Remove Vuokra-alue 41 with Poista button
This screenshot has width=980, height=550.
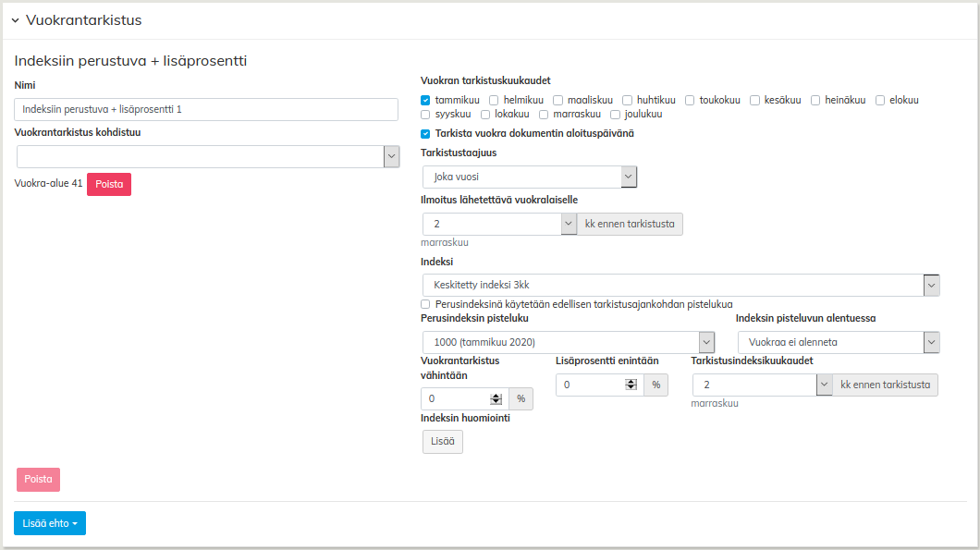pos(109,184)
